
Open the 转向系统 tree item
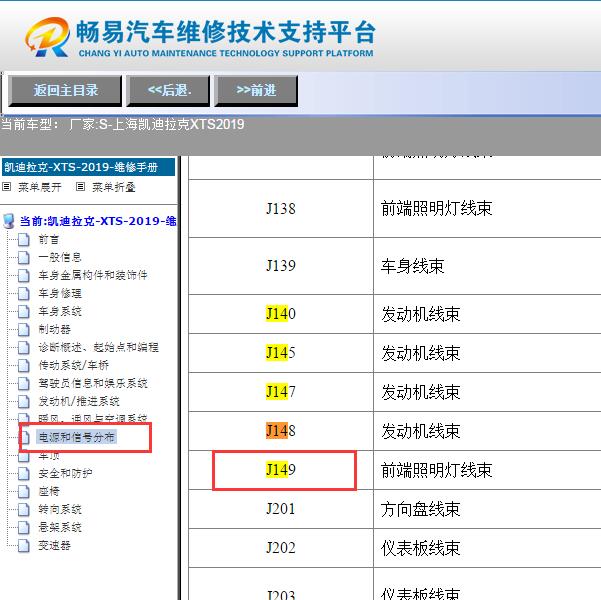click(60, 509)
